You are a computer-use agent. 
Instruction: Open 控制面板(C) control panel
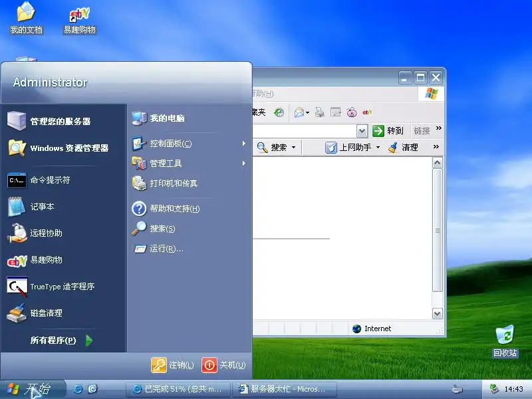tap(162, 144)
